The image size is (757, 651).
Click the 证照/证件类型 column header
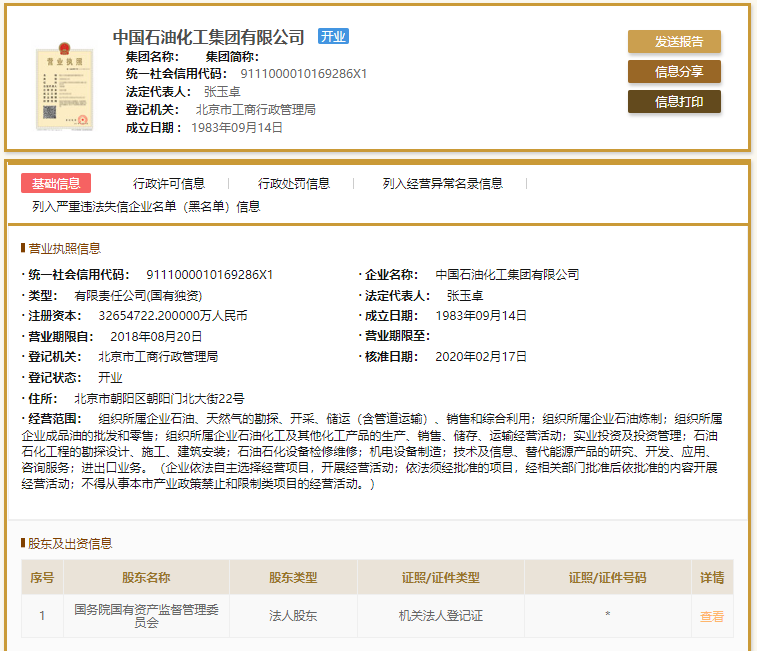[x=441, y=578]
